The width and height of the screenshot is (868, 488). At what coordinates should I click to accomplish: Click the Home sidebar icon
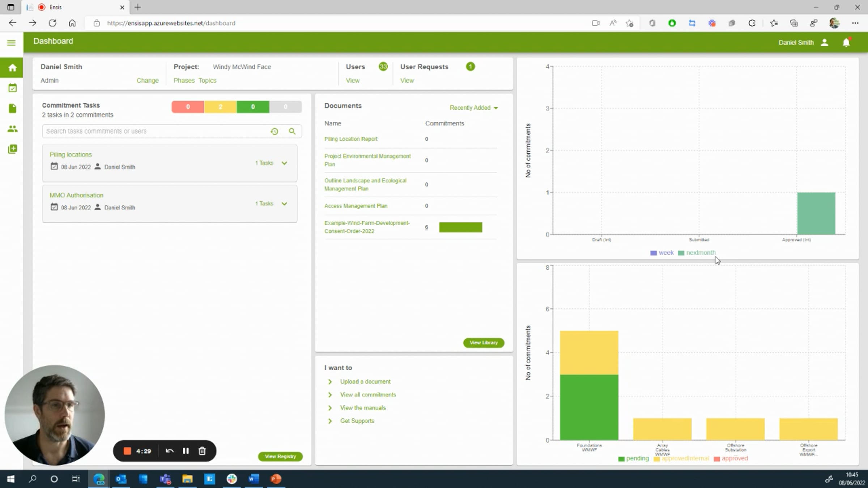pyautogui.click(x=12, y=68)
